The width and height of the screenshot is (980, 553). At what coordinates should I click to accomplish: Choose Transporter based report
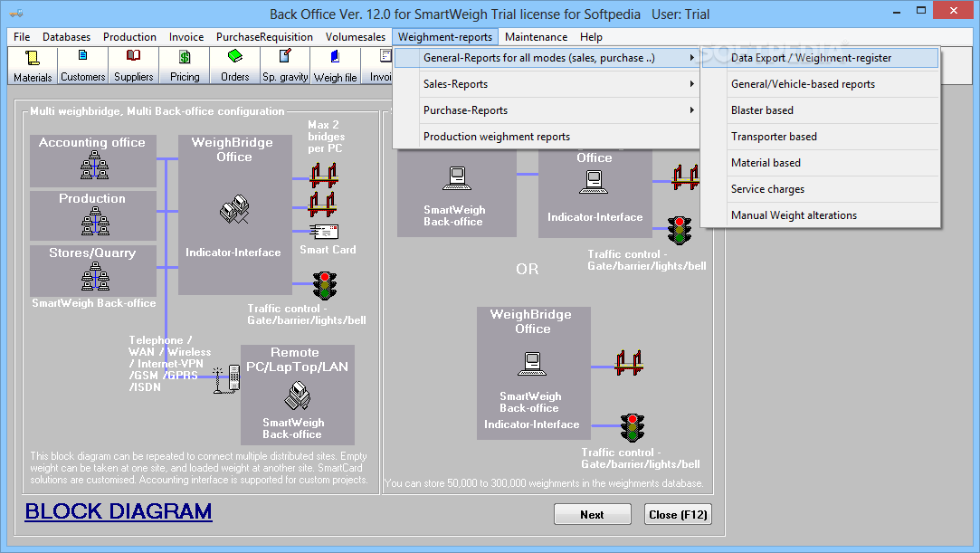click(x=820, y=137)
